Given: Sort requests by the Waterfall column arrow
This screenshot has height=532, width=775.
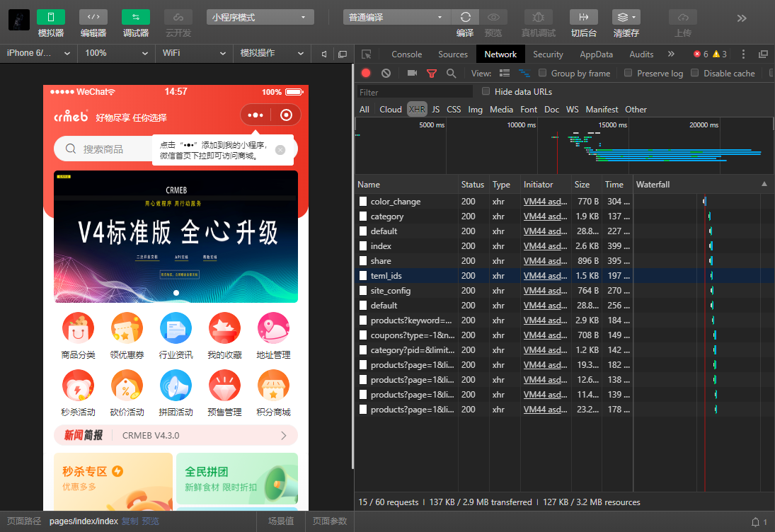Looking at the screenshot, I should tap(764, 184).
